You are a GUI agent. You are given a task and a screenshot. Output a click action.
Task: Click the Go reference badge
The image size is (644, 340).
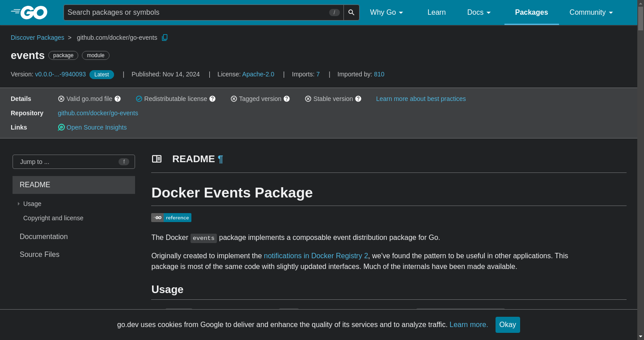(x=171, y=218)
